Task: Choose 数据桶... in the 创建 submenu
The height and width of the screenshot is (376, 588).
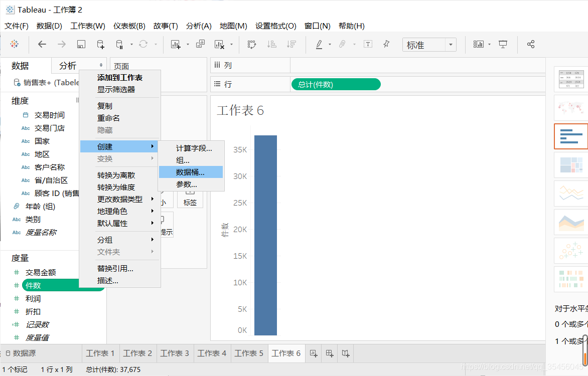Action: coord(191,172)
